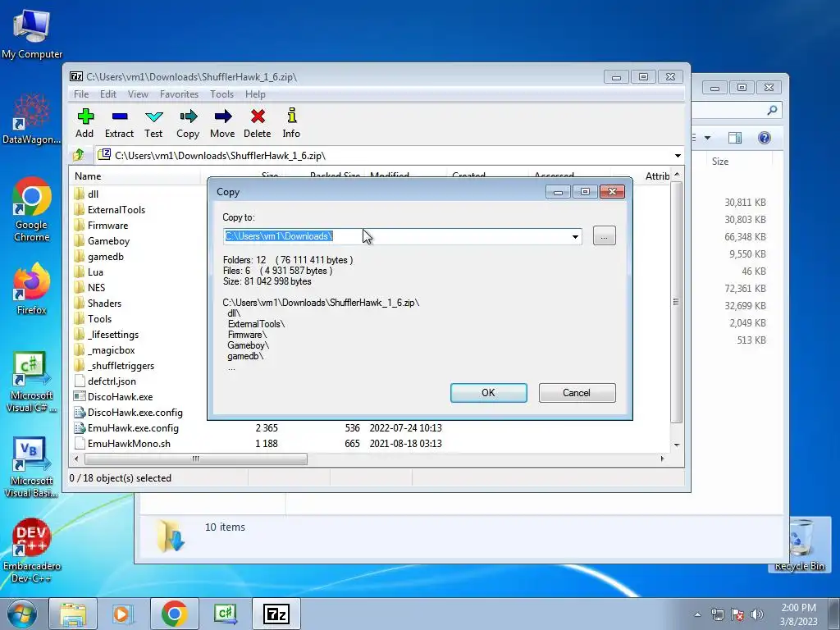
Task: Select the NES folder
Action: (89, 287)
